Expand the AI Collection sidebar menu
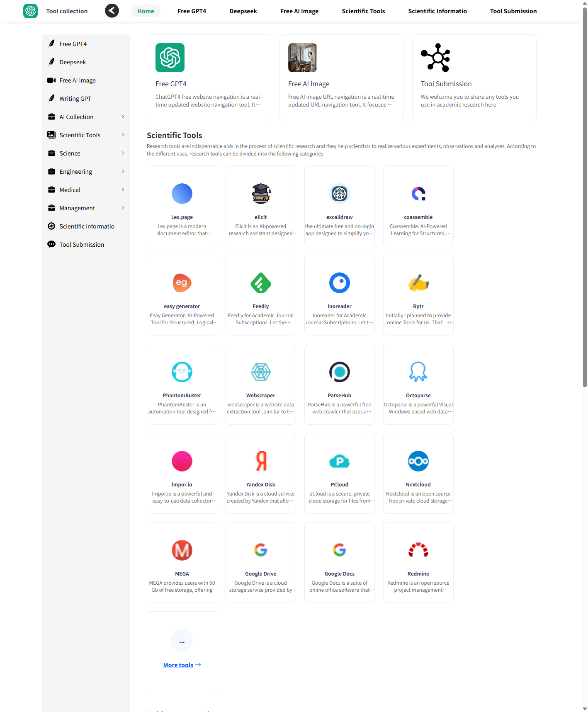Image resolution: width=588 pixels, height=712 pixels. [x=123, y=117]
